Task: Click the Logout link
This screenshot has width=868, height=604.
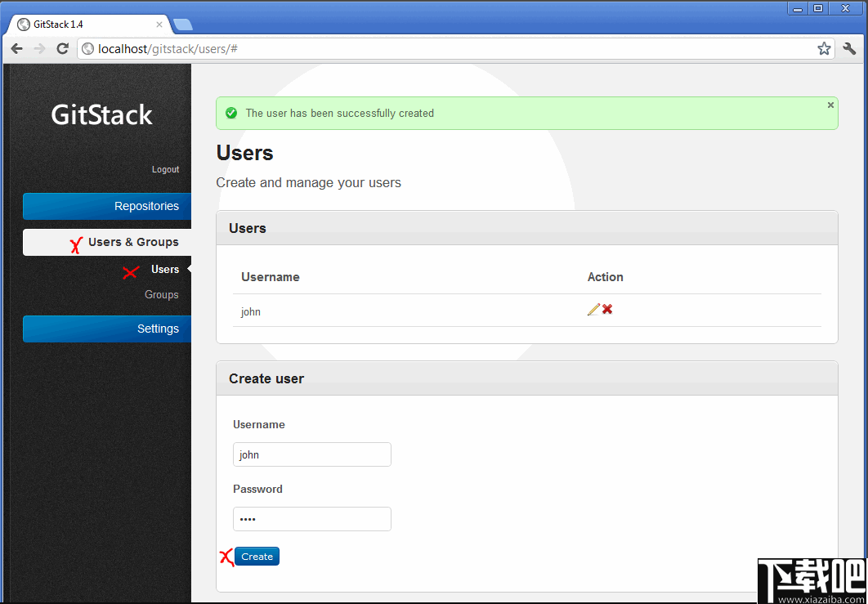Action: tap(165, 169)
